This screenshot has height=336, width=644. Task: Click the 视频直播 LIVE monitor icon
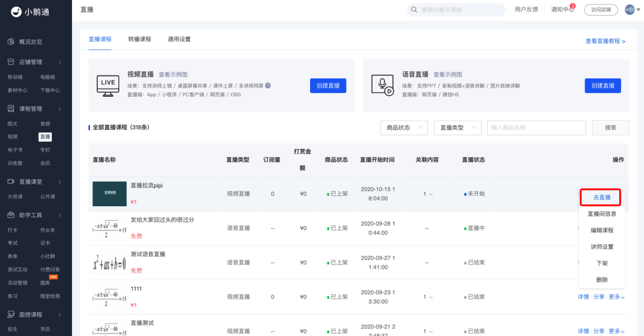pos(108,85)
